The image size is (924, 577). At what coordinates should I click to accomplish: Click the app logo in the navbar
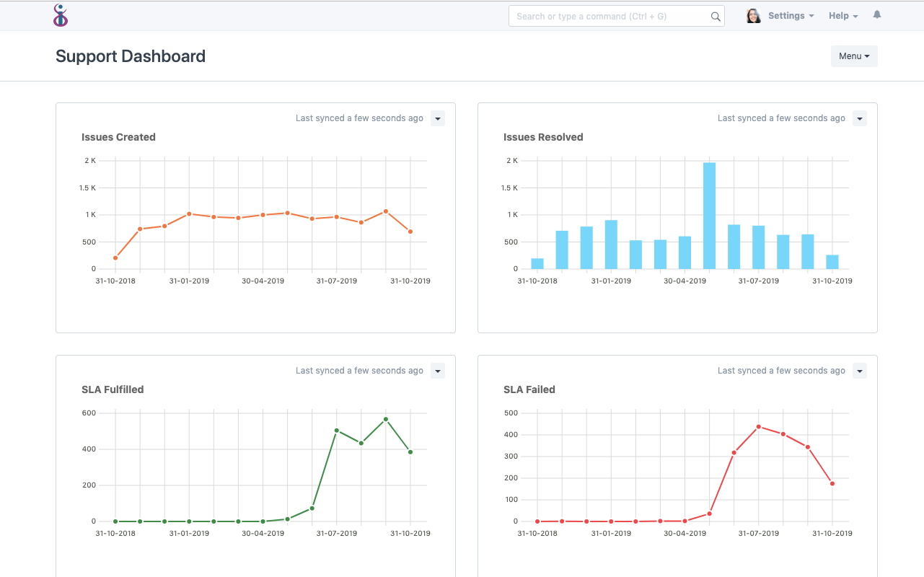tap(61, 14)
